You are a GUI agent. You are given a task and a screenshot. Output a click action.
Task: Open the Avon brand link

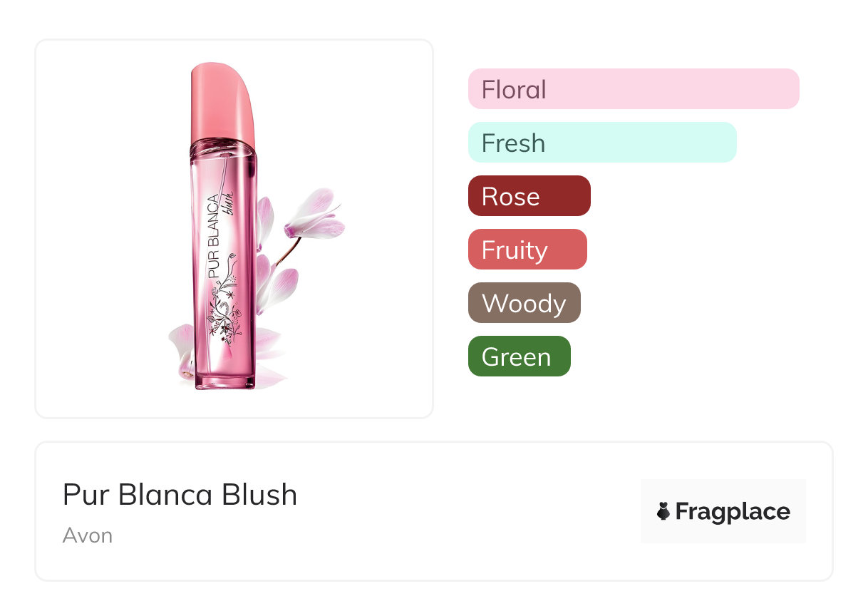pos(88,535)
